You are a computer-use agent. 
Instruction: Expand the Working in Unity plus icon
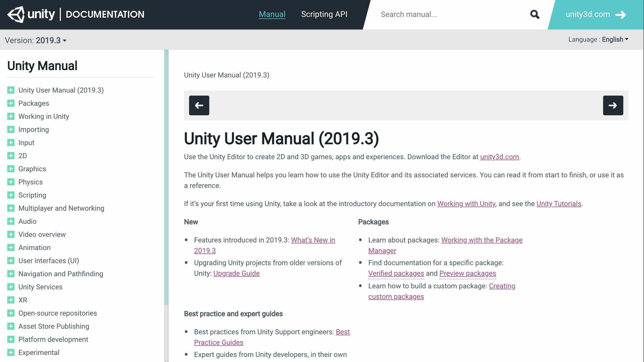11,116
